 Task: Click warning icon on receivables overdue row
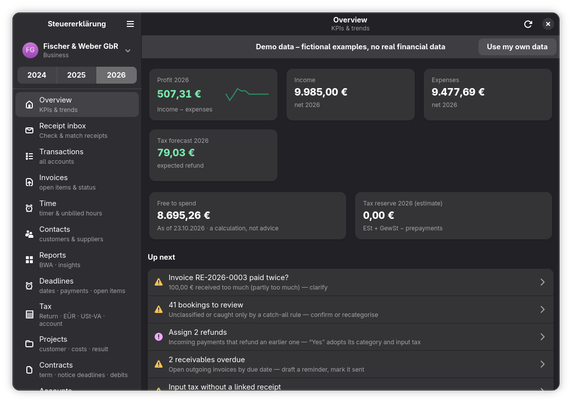pos(159,364)
